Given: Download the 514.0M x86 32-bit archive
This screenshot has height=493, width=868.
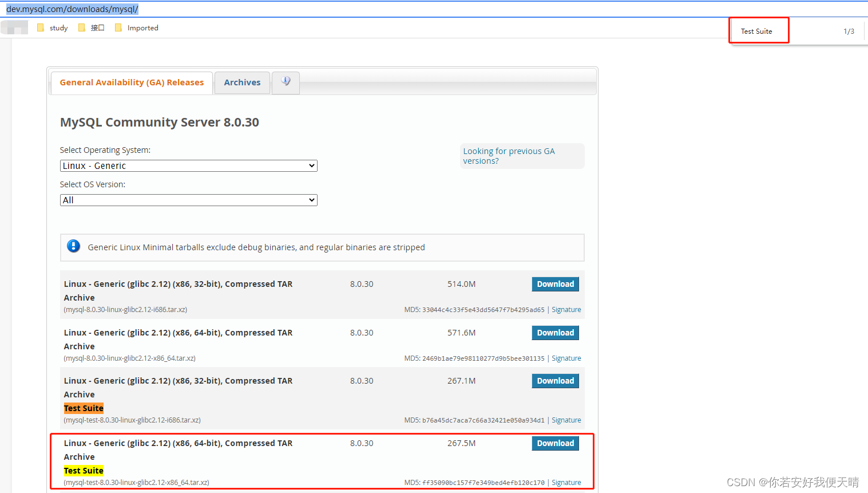Looking at the screenshot, I should pos(554,283).
